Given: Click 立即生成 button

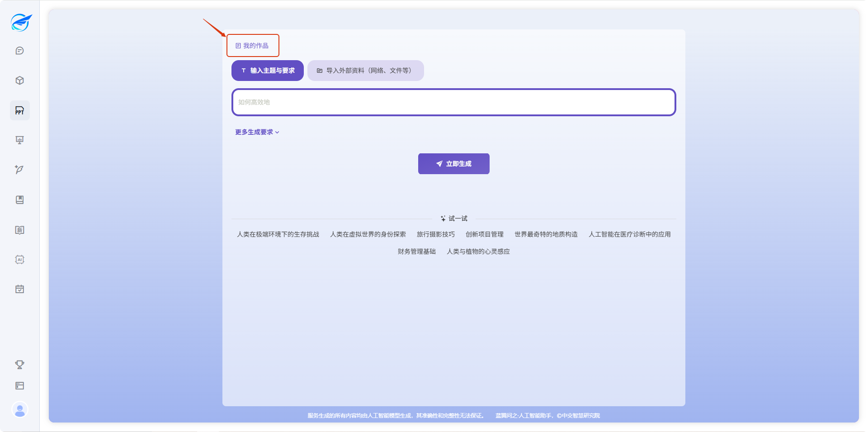Looking at the screenshot, I should click(x=454, y=164).
